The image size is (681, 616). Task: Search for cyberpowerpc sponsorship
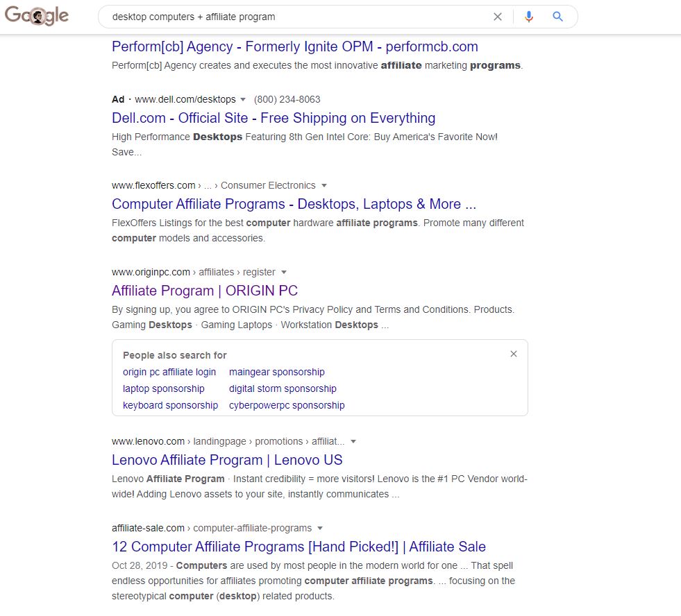[287, 405]
